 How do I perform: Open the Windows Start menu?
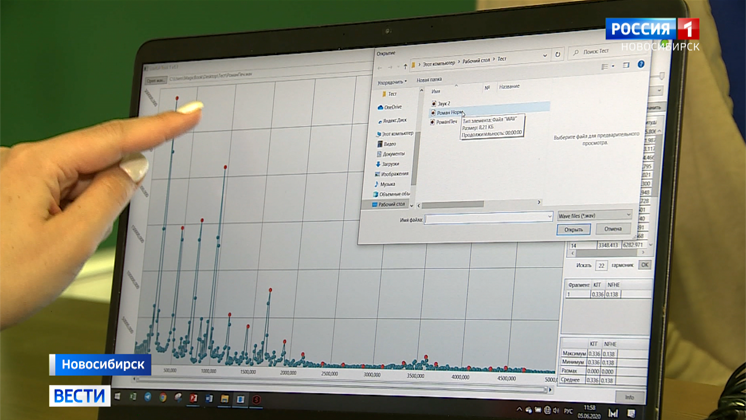click(x=118, y=396)
